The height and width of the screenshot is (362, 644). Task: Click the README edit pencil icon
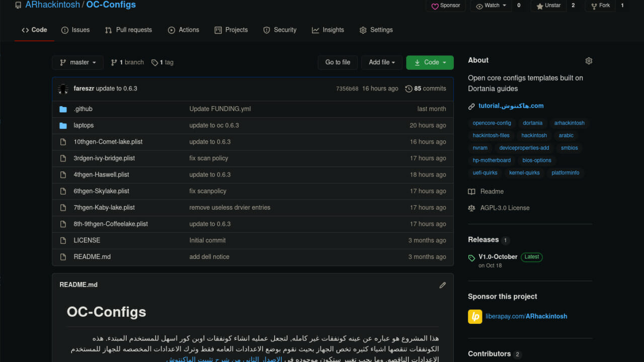tap(442, 285)
